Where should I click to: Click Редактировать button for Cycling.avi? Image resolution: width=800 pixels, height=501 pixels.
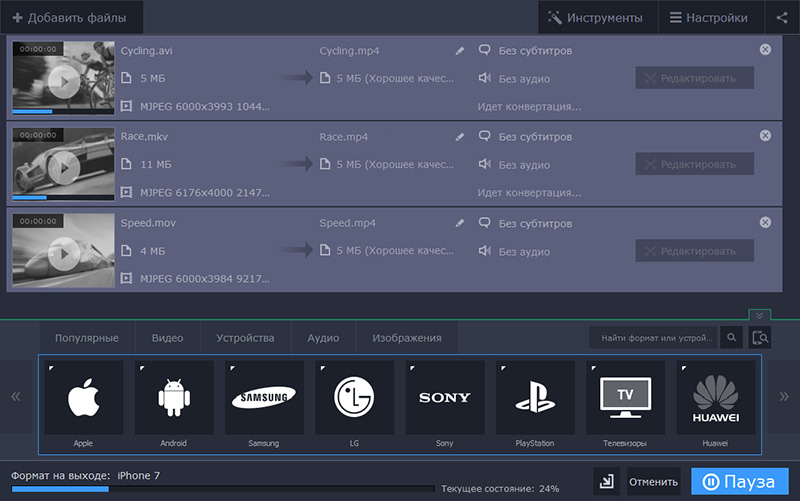coord(694,78)
